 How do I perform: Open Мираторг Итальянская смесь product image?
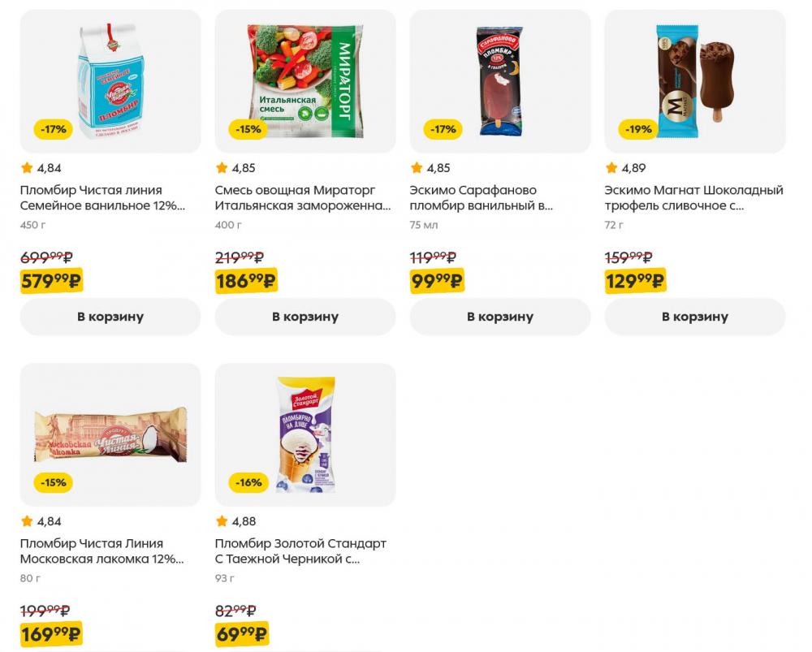coord(304,80)
